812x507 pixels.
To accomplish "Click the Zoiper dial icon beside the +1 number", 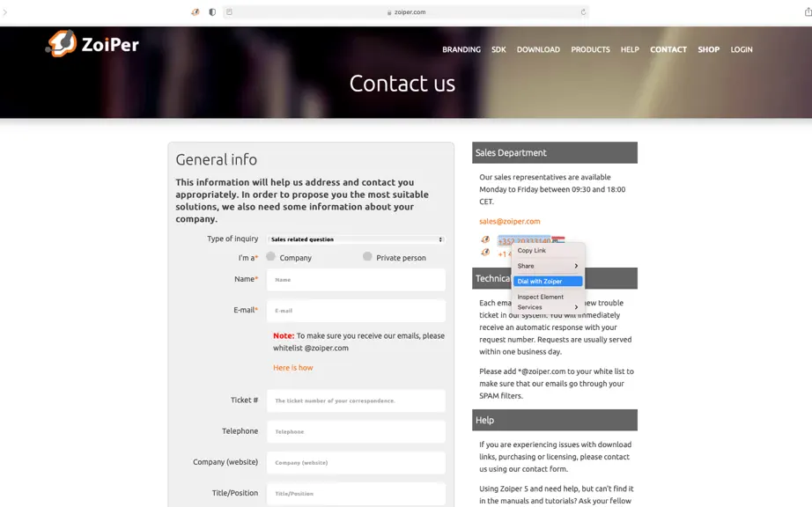I will [x=485, y=253].
